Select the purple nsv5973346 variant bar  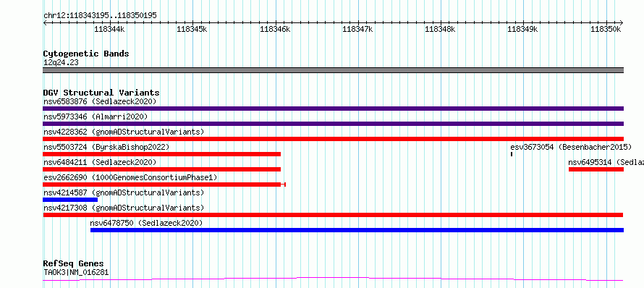coord(333,124)
